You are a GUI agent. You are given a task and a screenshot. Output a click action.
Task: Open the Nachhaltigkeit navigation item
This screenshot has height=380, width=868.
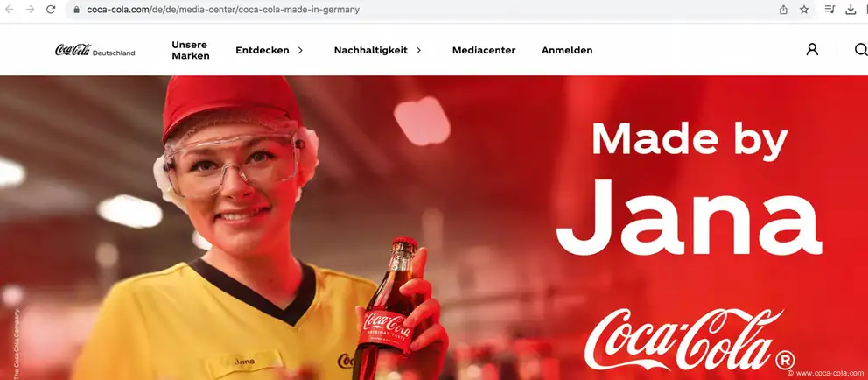click(x=370, y=51)
